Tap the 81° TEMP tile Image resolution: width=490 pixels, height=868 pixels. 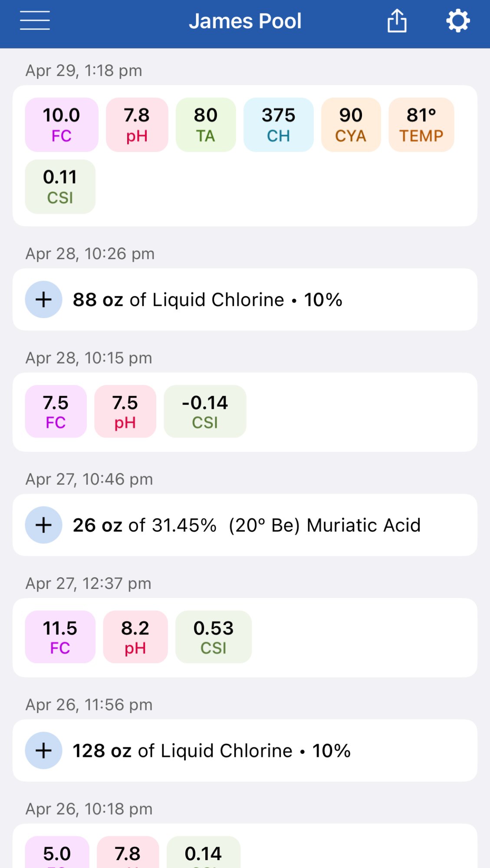click(421, 125)
